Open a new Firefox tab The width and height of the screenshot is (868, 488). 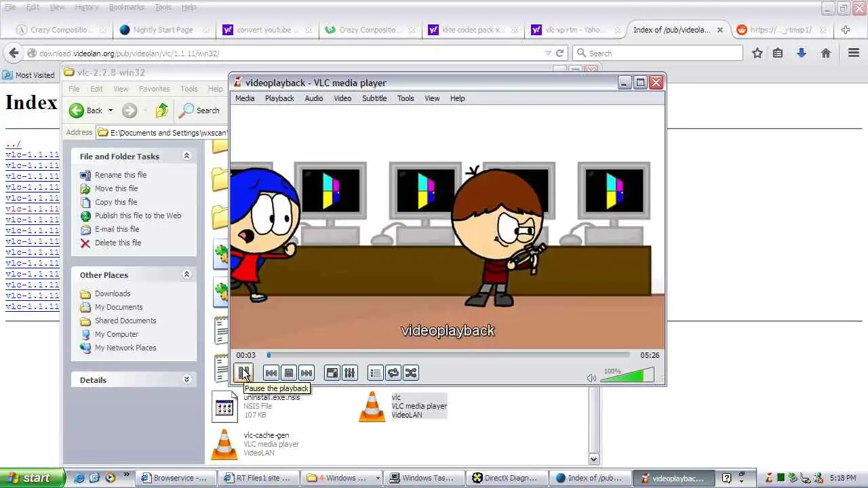tap(846, 30)
